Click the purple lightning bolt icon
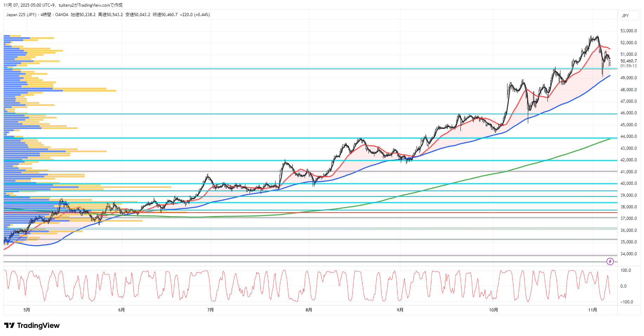 click(x=610, y=261)
